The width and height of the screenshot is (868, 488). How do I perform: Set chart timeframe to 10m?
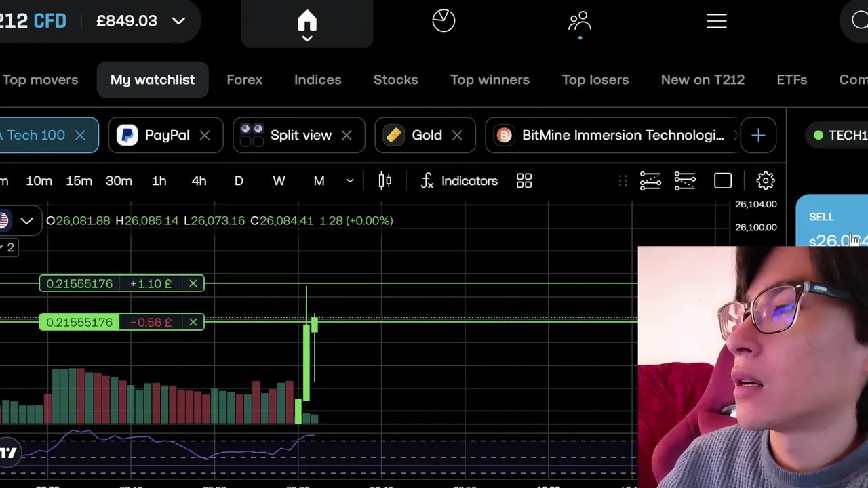[39, 181]
